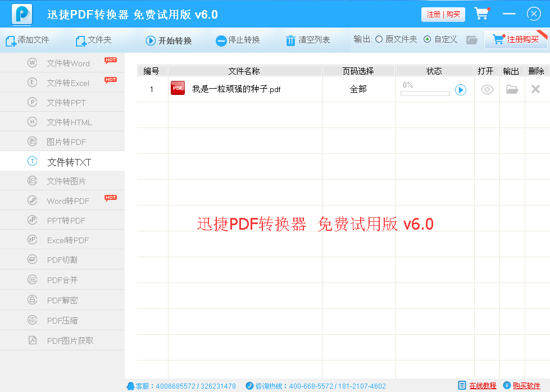The image size is (550, 392).
Task: Select the 自定义 output radio option
Action: pos(440,39)
